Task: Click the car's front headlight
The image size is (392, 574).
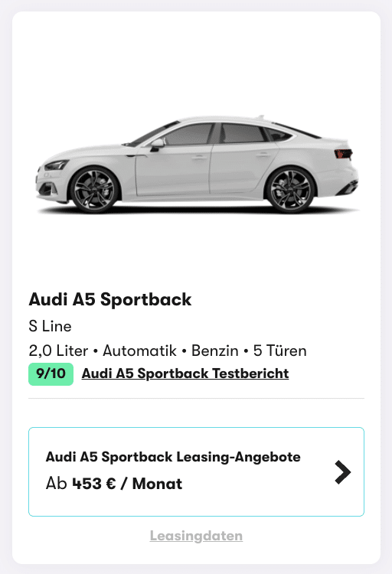Action: 56,165
